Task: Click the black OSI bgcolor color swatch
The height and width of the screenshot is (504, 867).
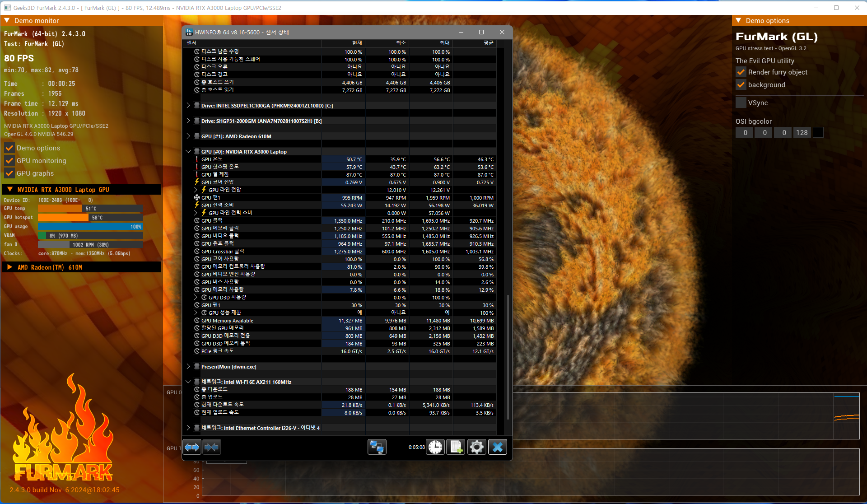Action: (818, 133)
